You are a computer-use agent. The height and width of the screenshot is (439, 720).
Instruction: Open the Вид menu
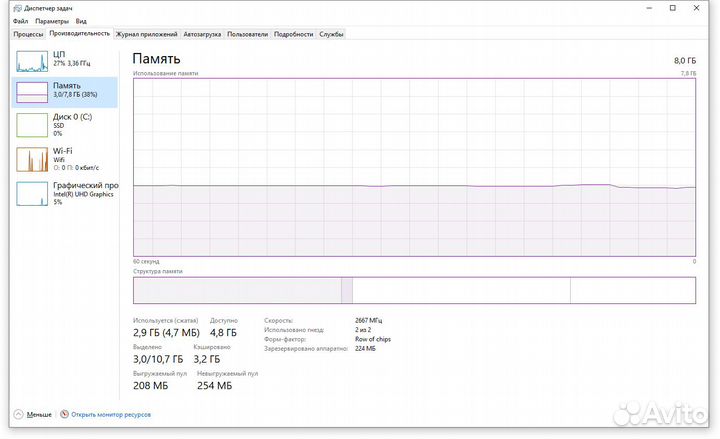(81, 20)
